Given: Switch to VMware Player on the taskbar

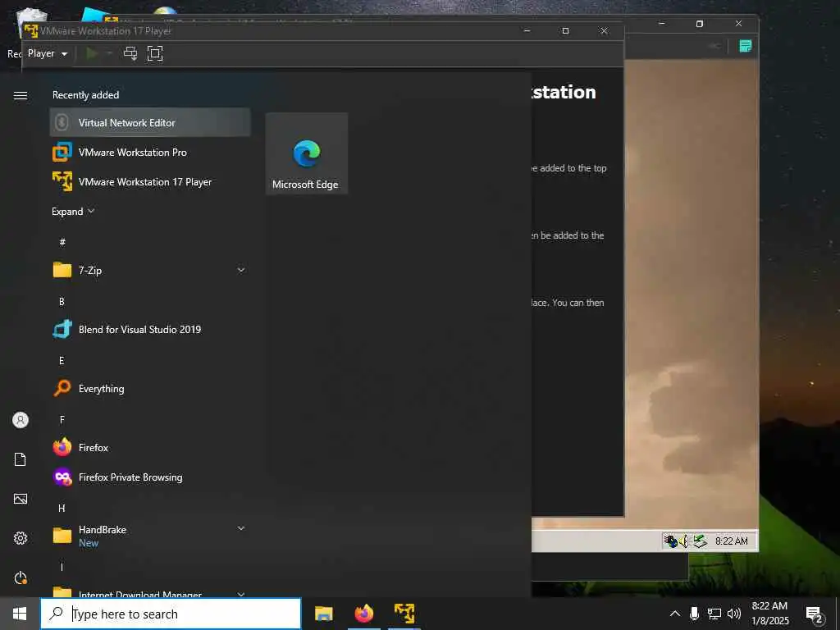Looking at the screenshot, I should [404, 614].
